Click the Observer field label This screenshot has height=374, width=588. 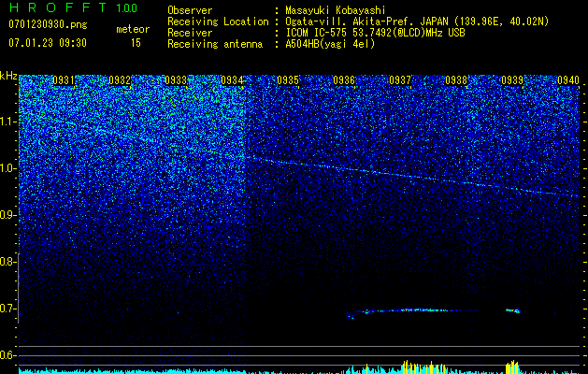click(190, 10)
